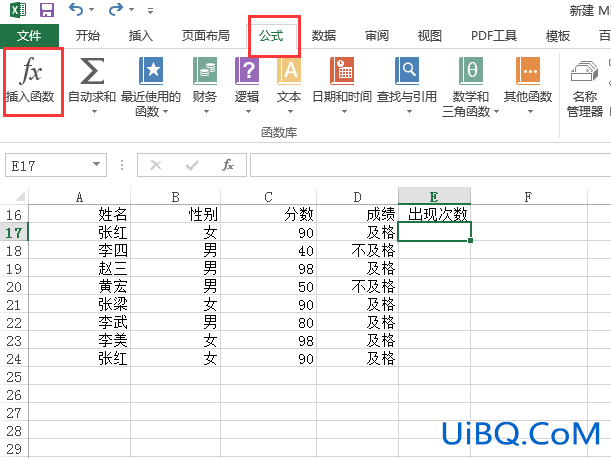The height and width of the screenshot is (458, 611).
Task: Expand the Name Box dropdown arrow
Action: pos(96,164)
